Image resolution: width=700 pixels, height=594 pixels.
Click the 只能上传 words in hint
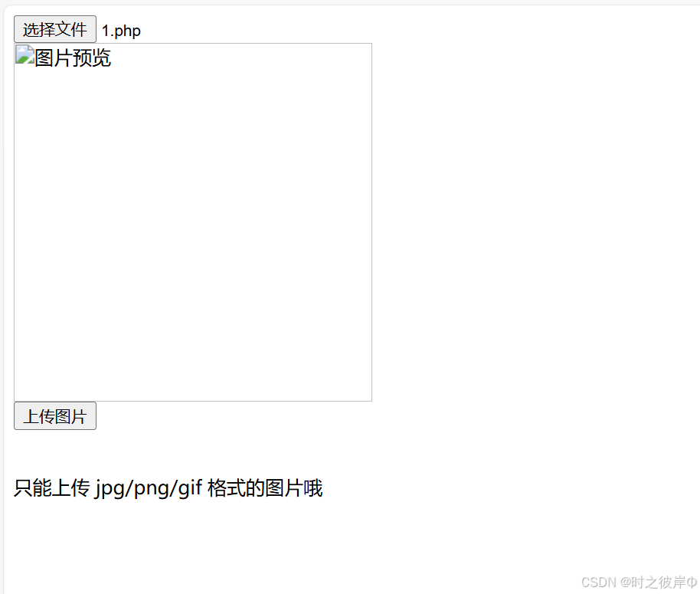click(51, 487)
